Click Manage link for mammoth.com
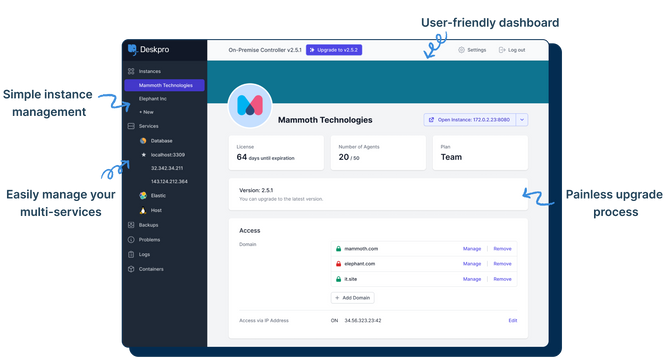 click(x=472, y=249)
